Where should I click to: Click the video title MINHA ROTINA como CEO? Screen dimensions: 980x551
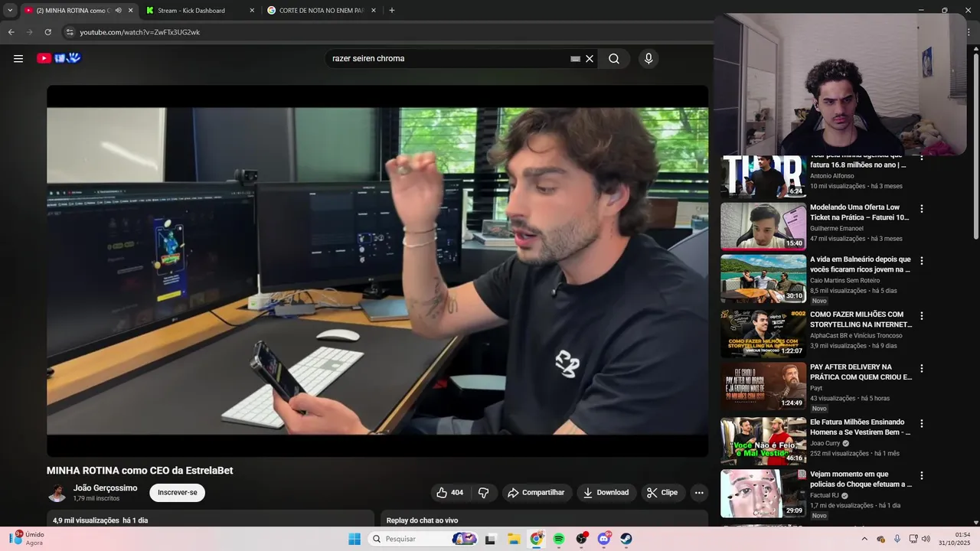point(140,471)
